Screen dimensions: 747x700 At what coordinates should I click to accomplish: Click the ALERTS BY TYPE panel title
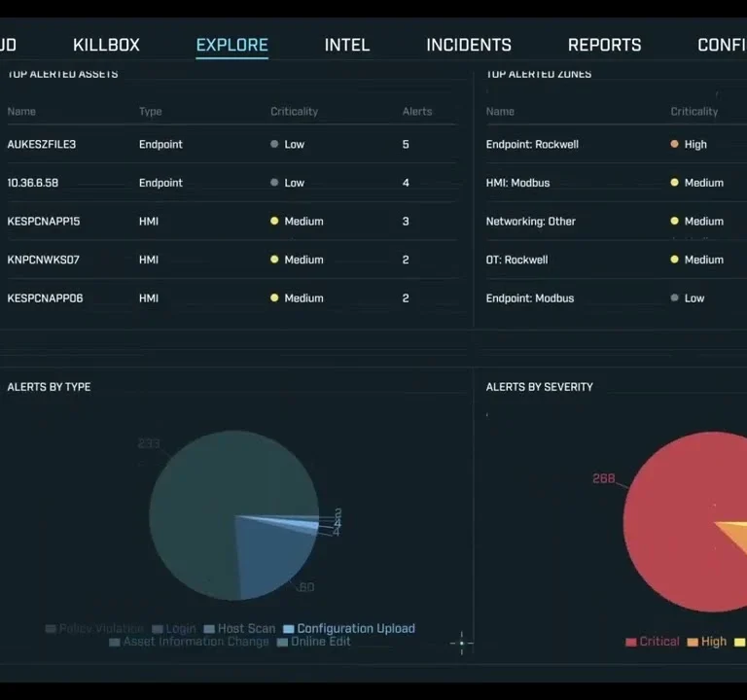[49, 387]
